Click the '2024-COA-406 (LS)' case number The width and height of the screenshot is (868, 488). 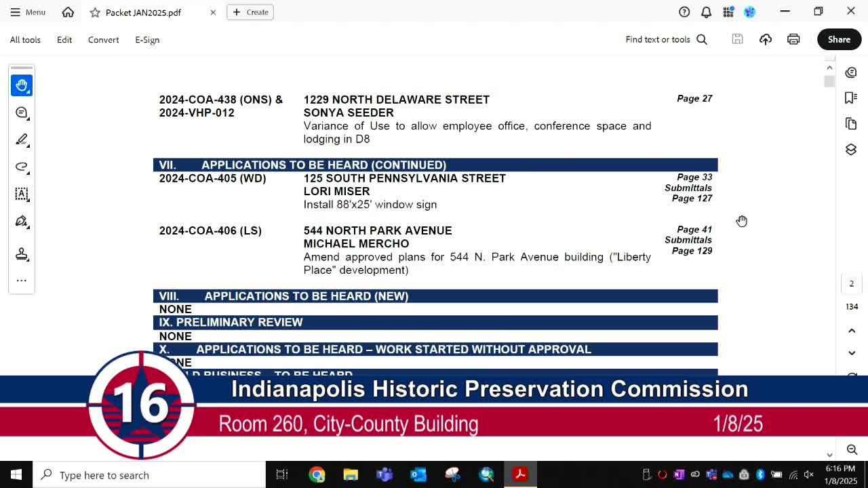click(x=210, y=231)
